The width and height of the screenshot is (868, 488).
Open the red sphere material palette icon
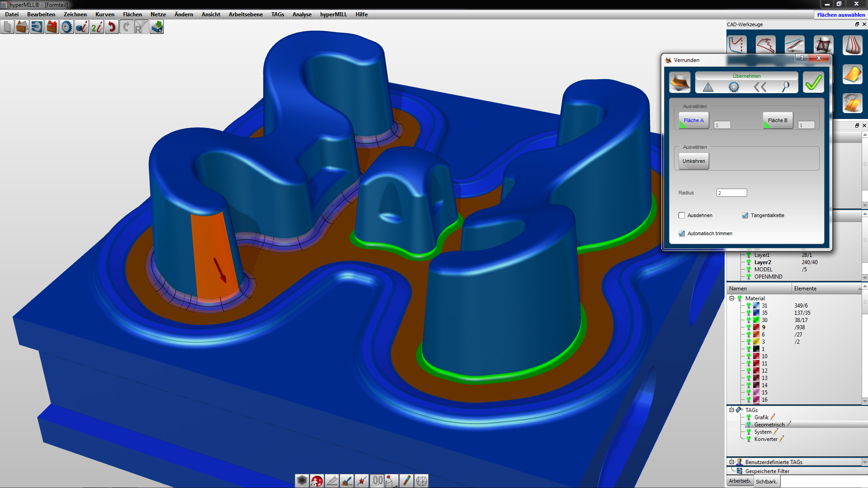(x=317, y=481)
